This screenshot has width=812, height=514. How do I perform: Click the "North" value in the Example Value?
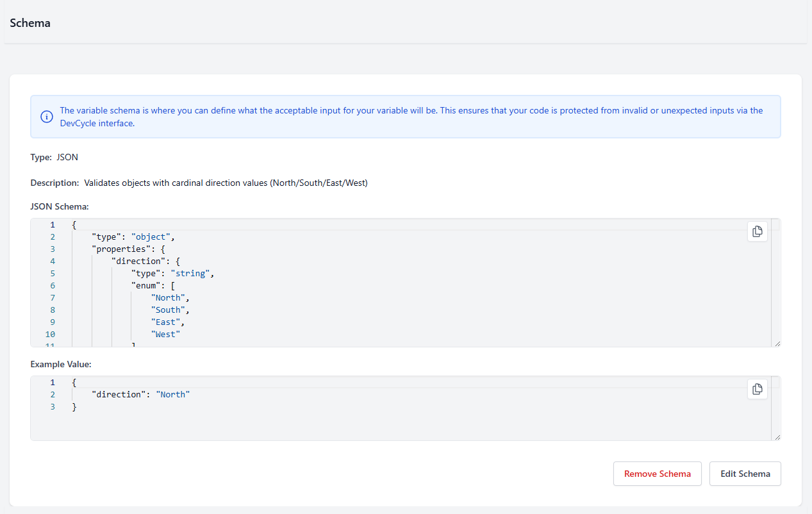172,394
